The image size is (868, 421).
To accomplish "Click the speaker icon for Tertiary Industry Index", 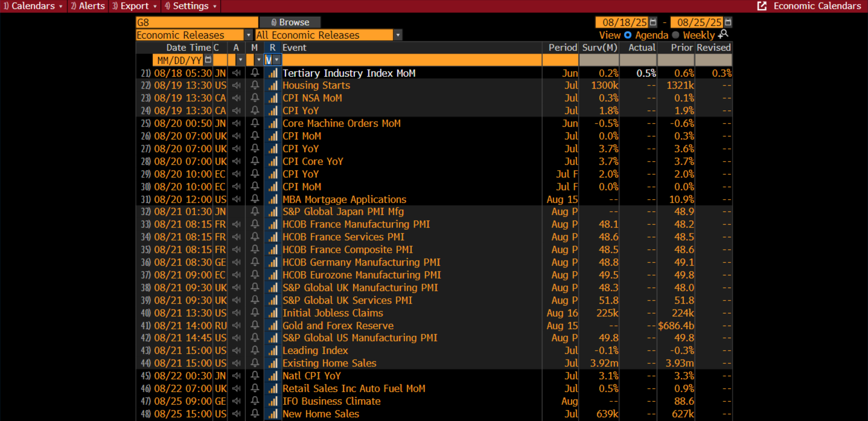I will 237,73.
